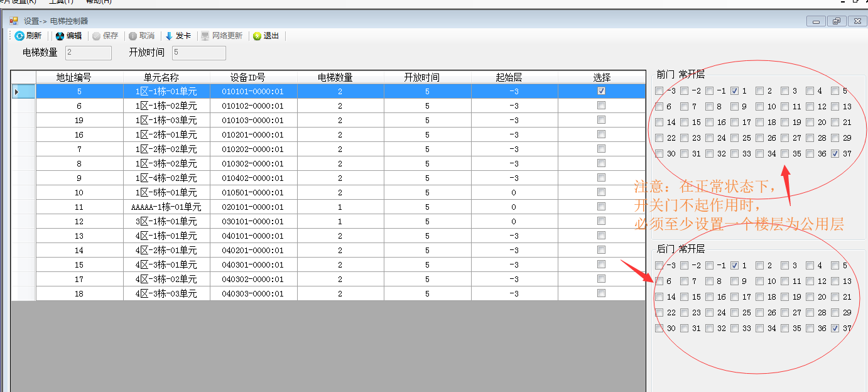Enable 前门 常开层 floor 10 checkbox

pos(759,107)
